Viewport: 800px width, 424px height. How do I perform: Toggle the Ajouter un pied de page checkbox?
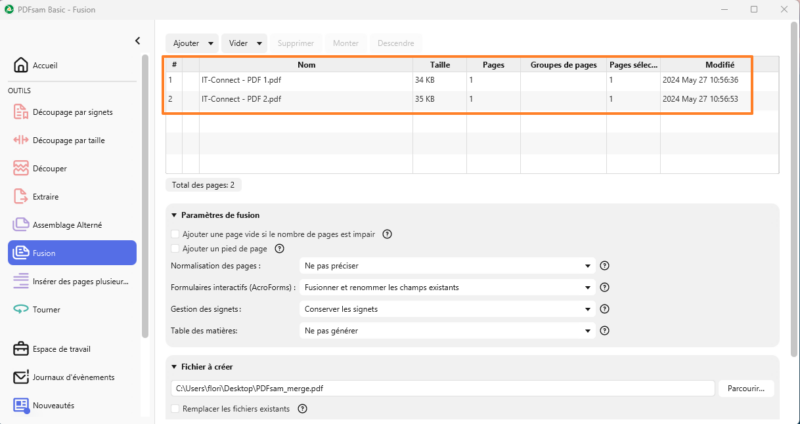(176, 248)
